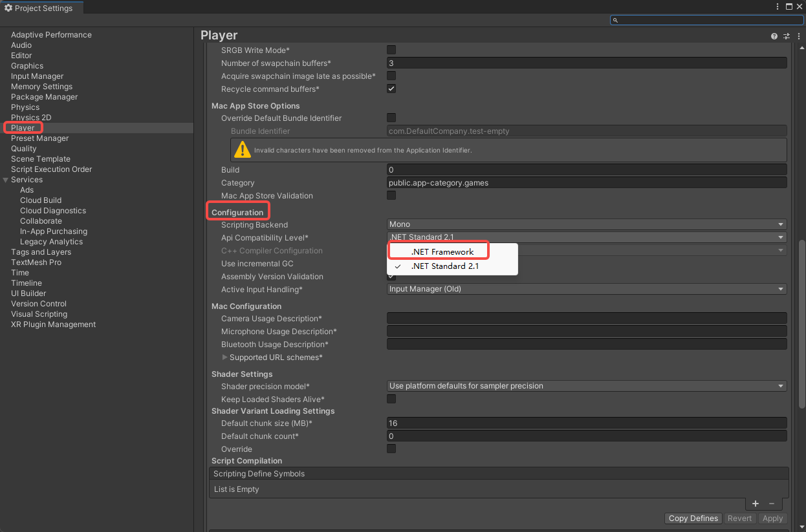Image resolution: width=806 pixels, height=532 pixels.
Task: Disable the Recycle command buffers checkbox
Action: click(x=391, y=89)
